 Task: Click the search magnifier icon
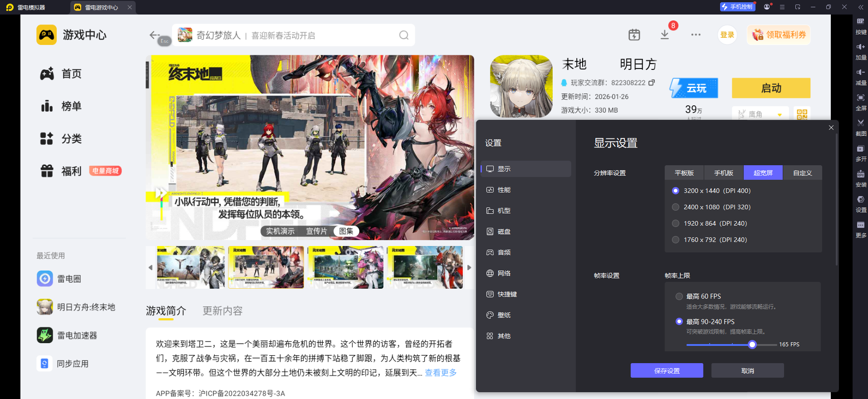pyautogui.click(x=404, y=35)
